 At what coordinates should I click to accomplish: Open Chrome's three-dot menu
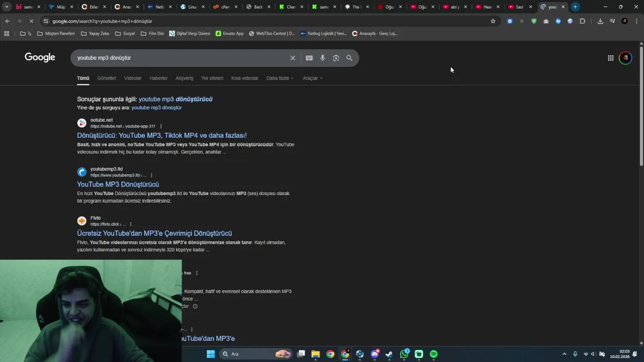pos(636,21)
